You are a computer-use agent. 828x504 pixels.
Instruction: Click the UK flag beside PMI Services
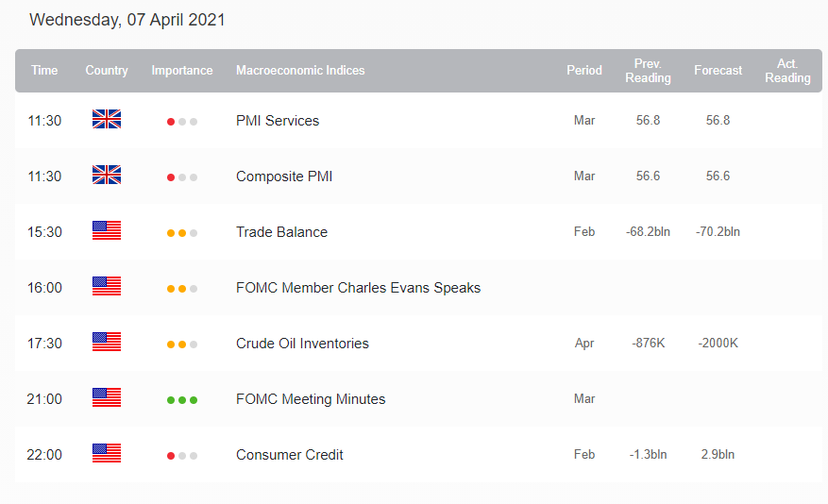coord(107,120)
